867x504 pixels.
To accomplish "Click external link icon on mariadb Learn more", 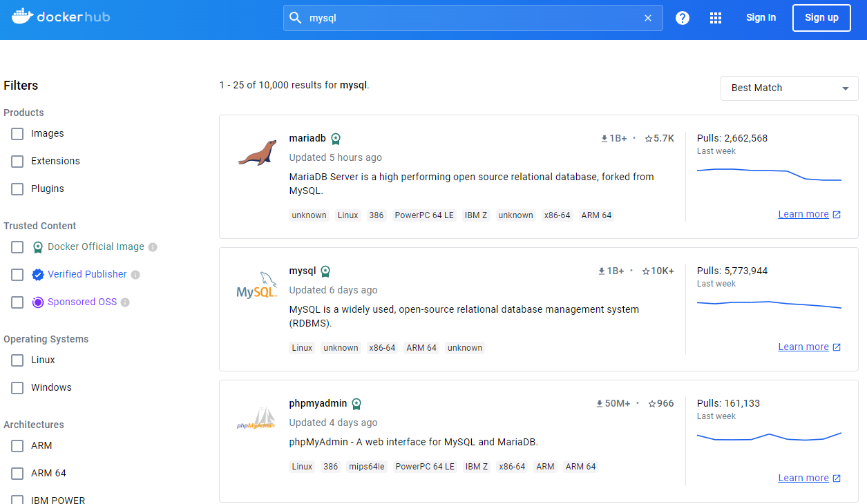I will tap(837, 215).
